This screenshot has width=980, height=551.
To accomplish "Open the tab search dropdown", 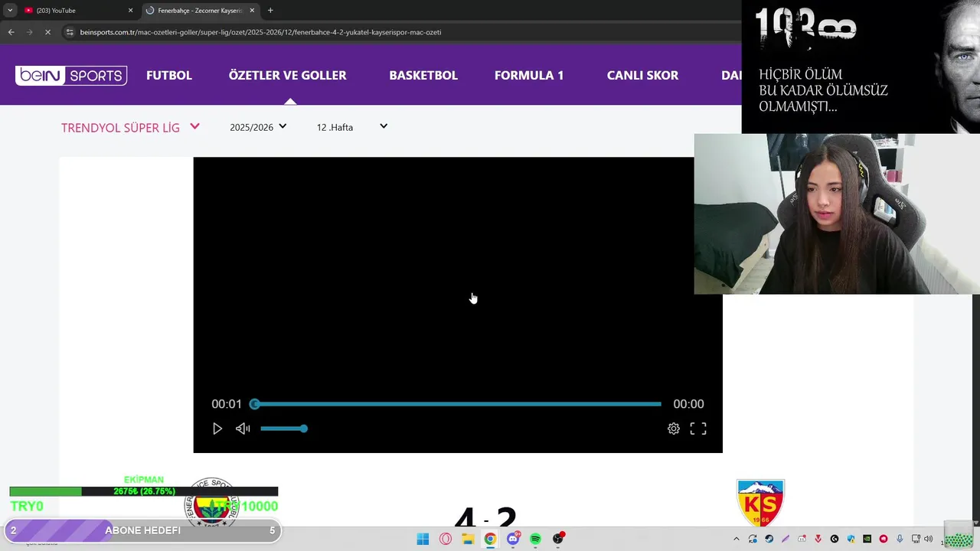I will pos(10,11).
